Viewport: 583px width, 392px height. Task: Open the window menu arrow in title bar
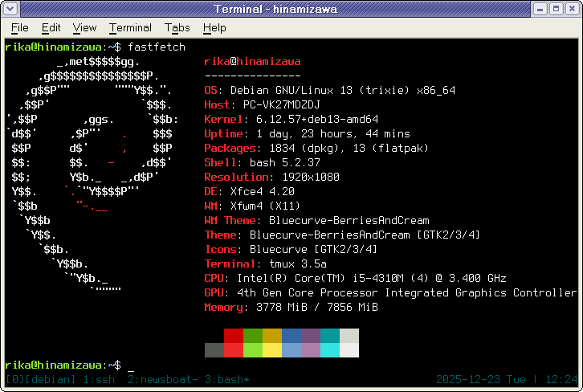coord(10,8)
